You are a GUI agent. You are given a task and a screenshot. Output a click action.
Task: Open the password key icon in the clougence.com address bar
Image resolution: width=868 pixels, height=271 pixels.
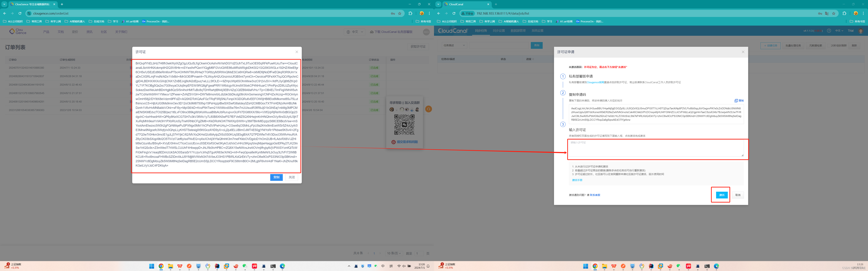point(393,14)
